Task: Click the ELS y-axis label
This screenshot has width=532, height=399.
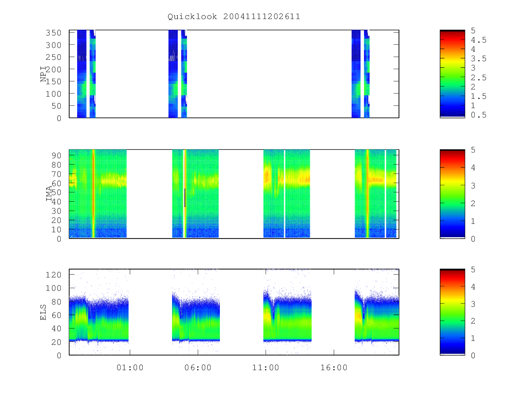Action: tap(43, 312)
